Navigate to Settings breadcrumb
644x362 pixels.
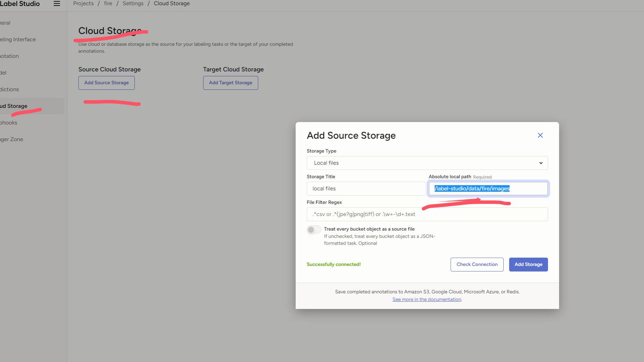(133, 3)
